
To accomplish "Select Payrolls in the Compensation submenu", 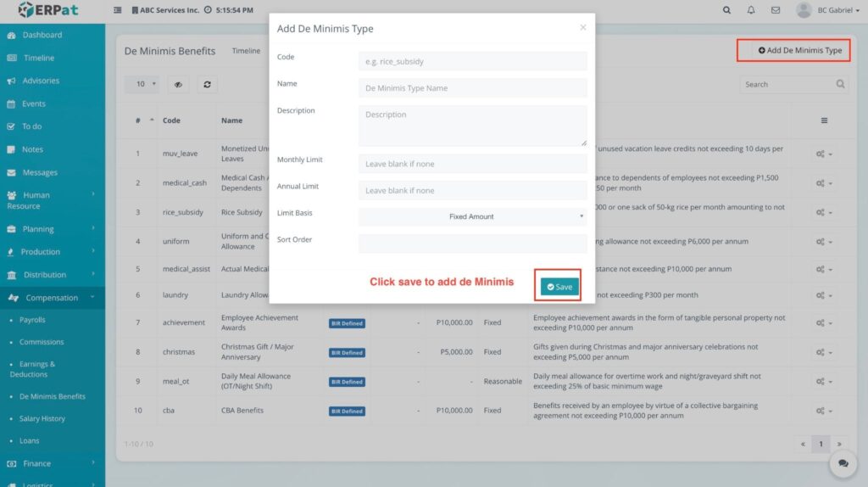I will click(33, 320).
